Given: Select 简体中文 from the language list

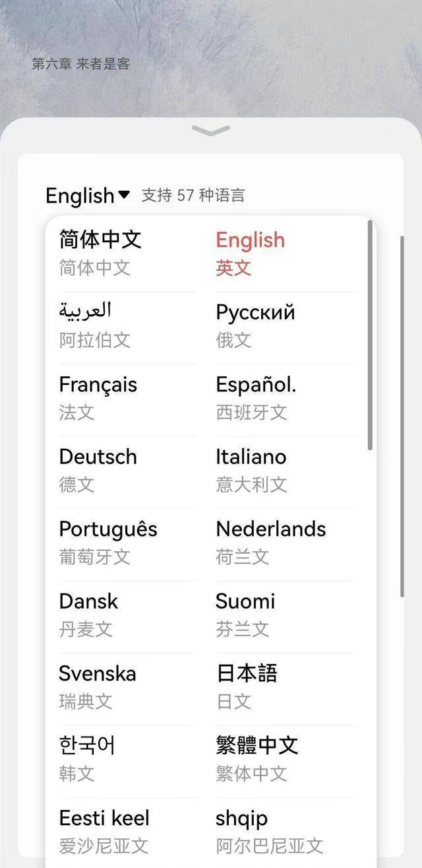Looking at the screenshot, I should [x=100, y=252].
